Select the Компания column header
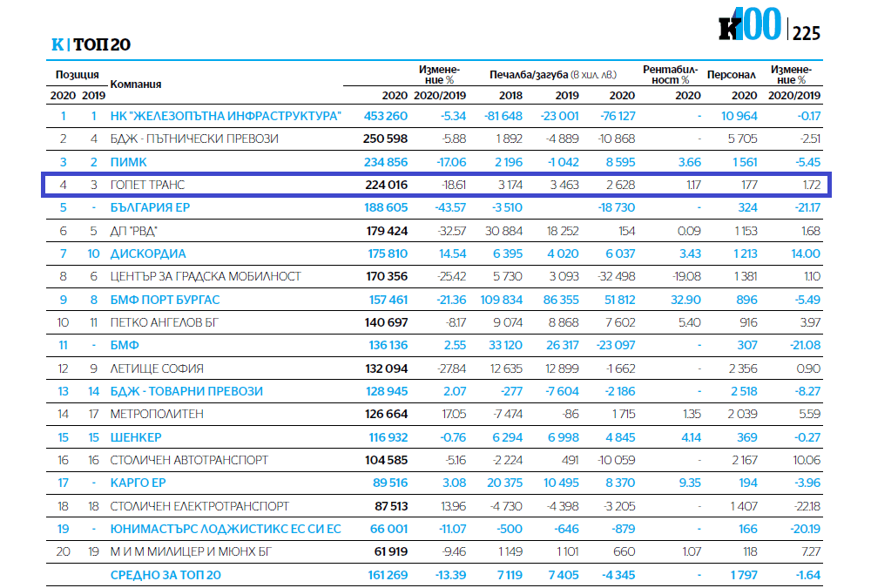The image size is (871, 588). click(x=136, y=84)
